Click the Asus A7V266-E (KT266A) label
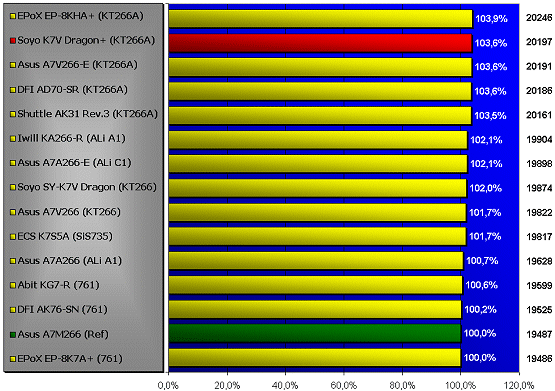Image resolution: width=555 pixels, height=391 pixels. 78,65
